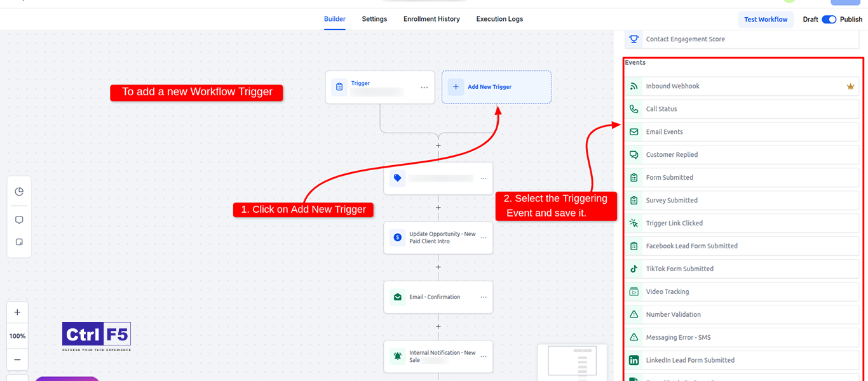Open the Trigger node options menu
This screenshot has height=381, width=868.
coord(424,88)
